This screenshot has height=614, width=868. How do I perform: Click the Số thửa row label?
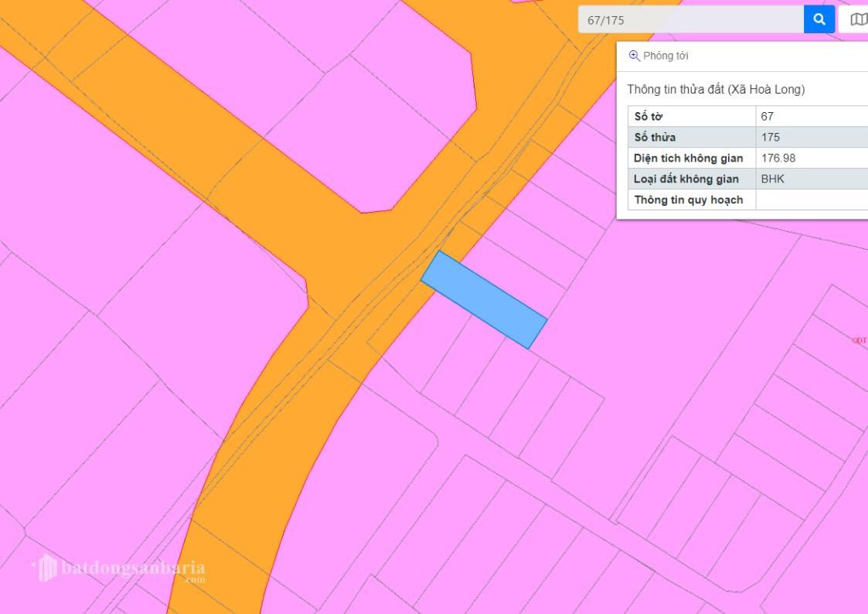tap(655, 138)
